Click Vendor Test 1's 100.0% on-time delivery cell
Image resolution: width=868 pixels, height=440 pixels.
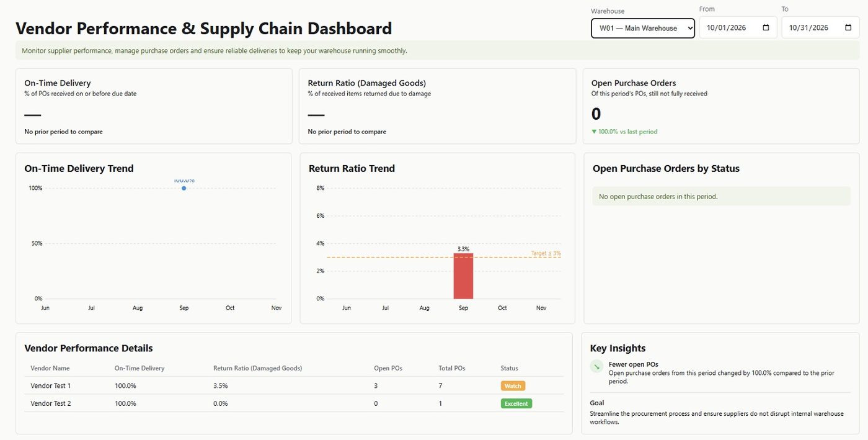tap(125, 386)
